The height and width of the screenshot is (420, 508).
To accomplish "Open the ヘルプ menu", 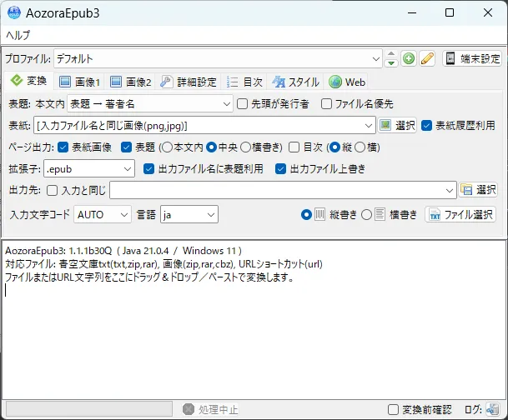I will pos(18,35).
